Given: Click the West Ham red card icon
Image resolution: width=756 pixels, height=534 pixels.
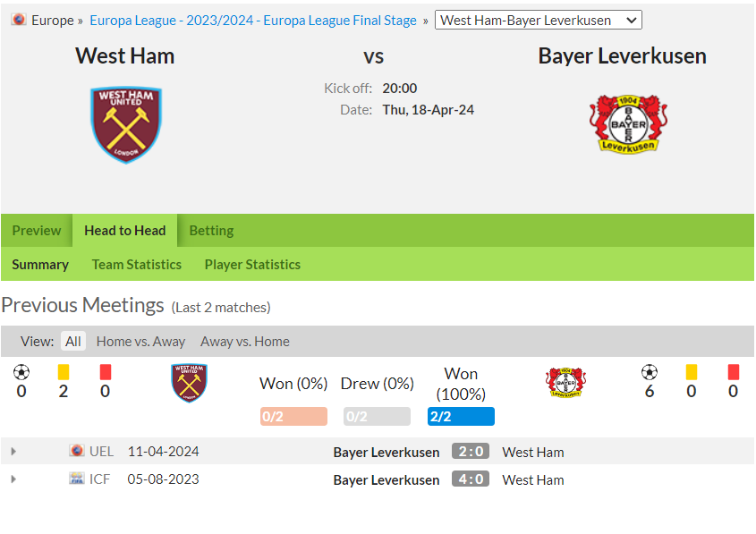Looking at the screenshot, I should pyautogui.click(x=105, y=372).
